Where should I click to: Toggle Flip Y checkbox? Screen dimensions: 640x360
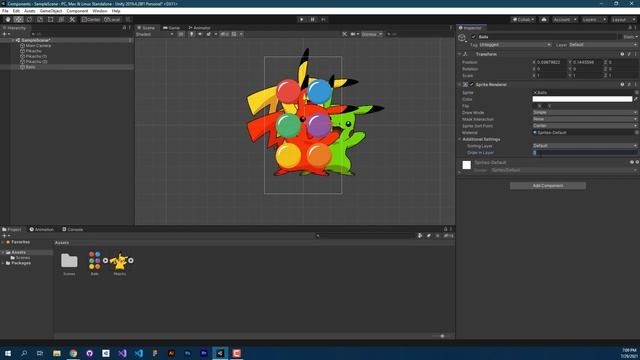click(545, 106)
